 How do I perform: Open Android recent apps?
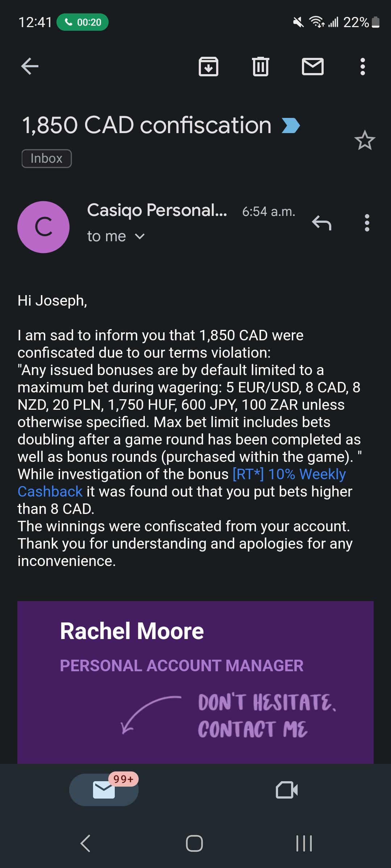click(304, 843)
